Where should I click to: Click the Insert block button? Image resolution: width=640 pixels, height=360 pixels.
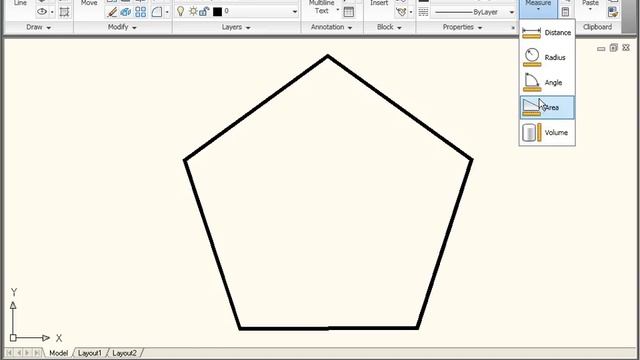click(379, 3)
